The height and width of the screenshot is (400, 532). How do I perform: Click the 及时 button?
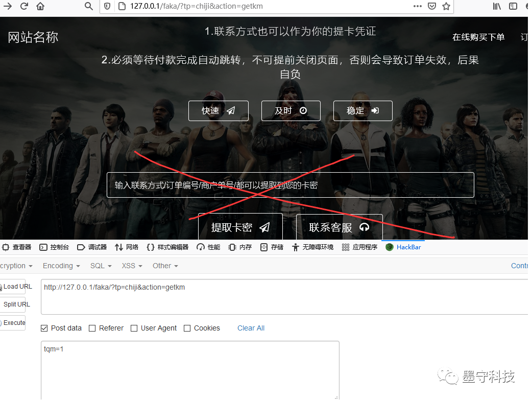point(291,111)
